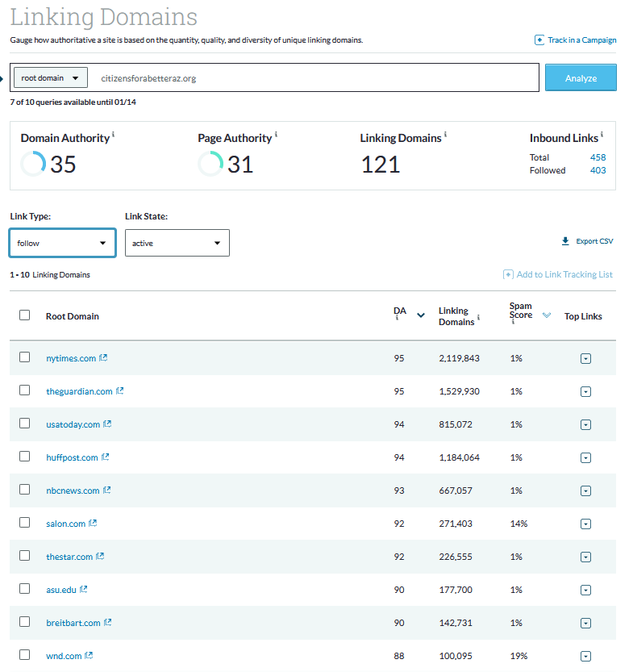Screen dimensions: 633x672
Task: Open external link icon beside wnd.com
Action: point(89,655)
